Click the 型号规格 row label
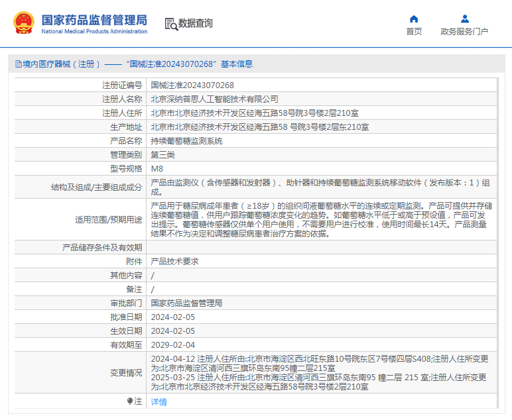512x420 pixels. coord(126,168)
